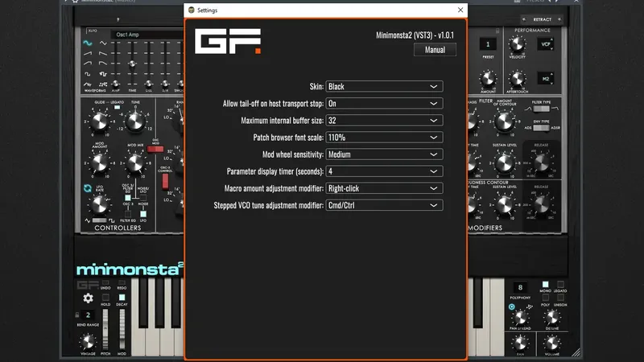The image size is (644, 362).
Task: Toggle the Glide Legato switch
Action: coord(117,107)
